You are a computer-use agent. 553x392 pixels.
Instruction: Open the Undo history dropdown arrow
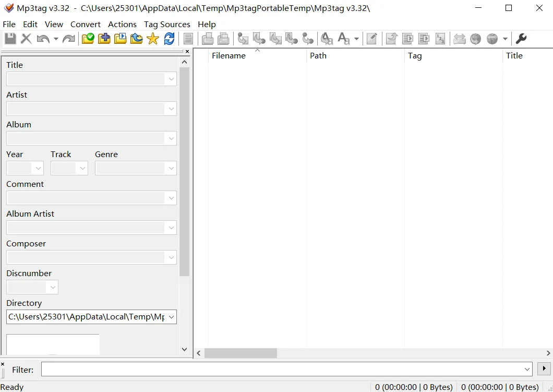point(56,39)
